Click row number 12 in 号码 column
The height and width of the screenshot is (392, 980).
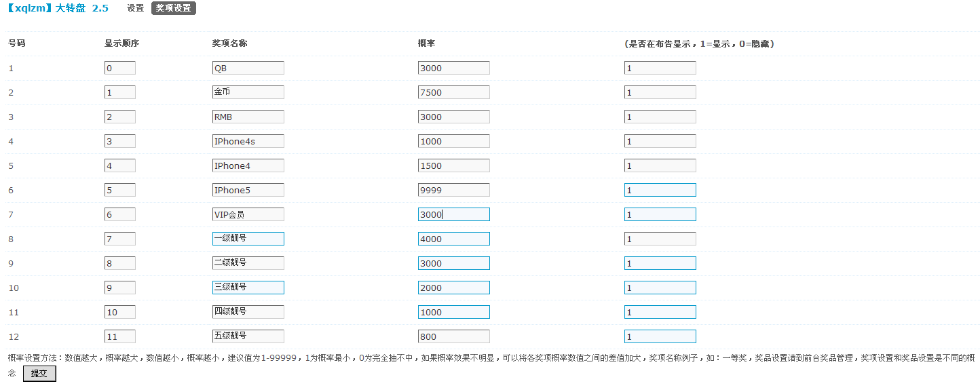pos(14,336)
